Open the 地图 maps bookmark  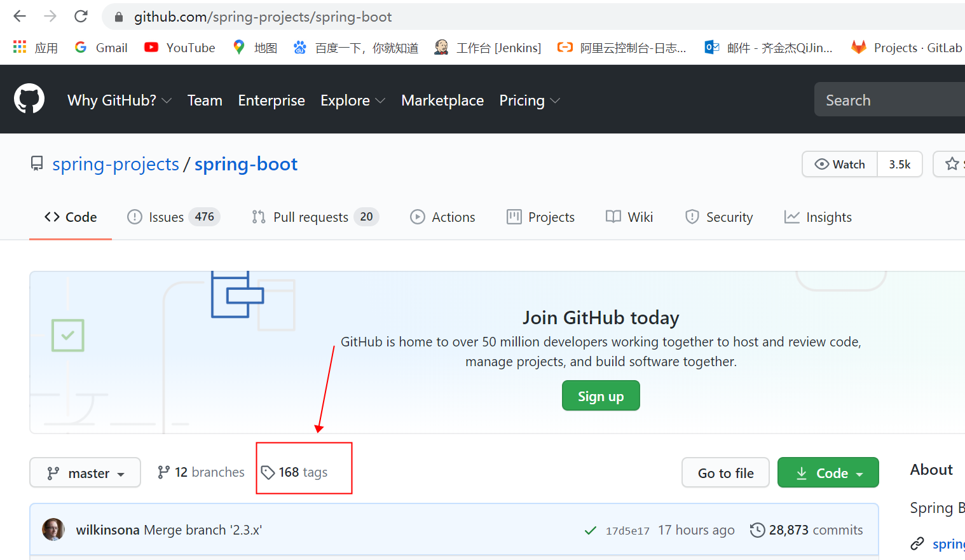255,48
